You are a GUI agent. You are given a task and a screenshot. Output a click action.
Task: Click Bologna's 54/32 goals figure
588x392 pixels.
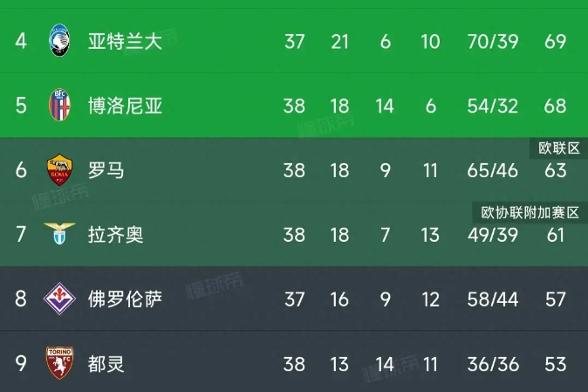point(493,106)
